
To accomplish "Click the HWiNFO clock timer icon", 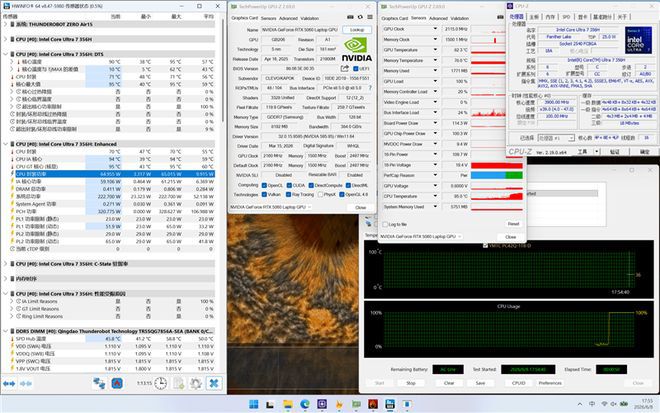I will click(x=160, y=384).
